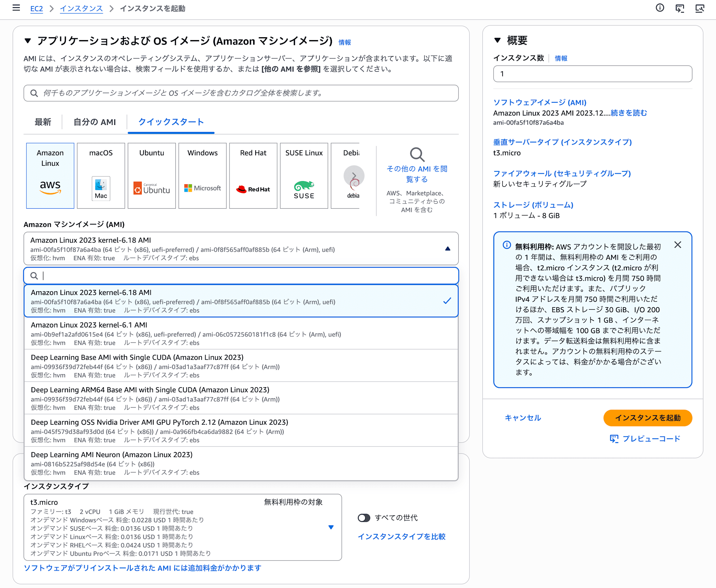Select the macOS quick start tile

[x=101, y=176]
